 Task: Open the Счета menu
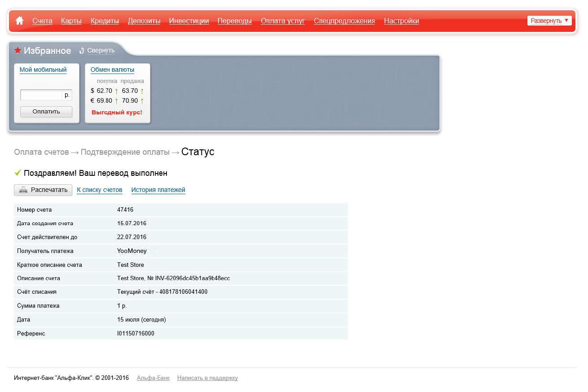pos(42,21)
